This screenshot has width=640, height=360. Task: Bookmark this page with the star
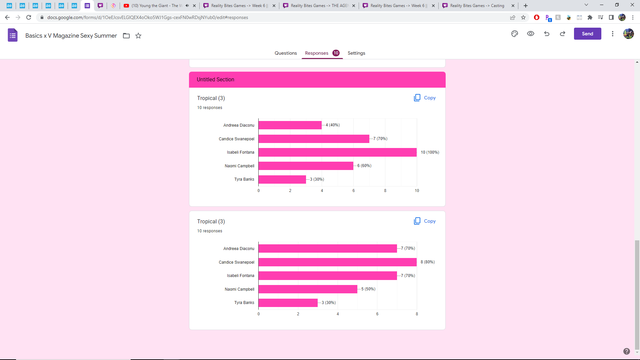[x=523, y=18]
